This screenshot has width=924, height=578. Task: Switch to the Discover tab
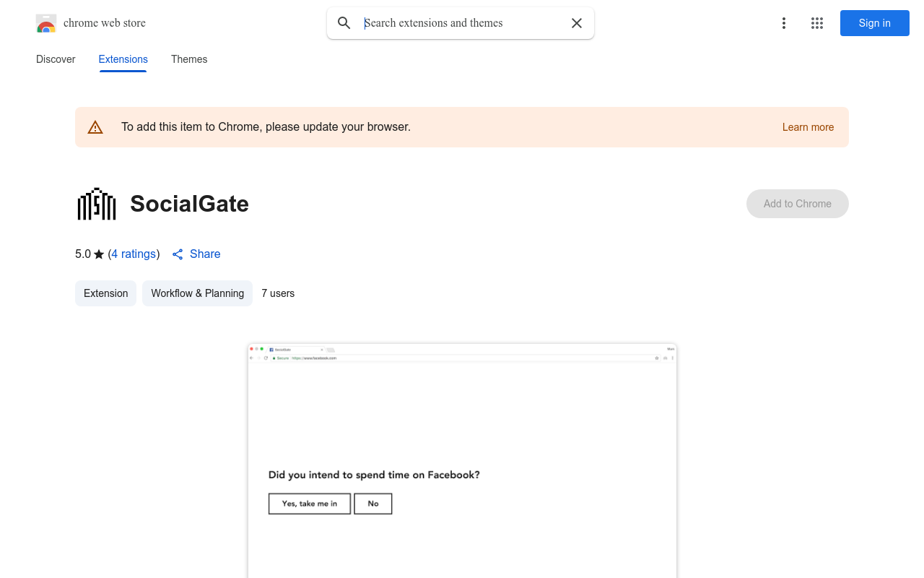(x=56, y=59)
